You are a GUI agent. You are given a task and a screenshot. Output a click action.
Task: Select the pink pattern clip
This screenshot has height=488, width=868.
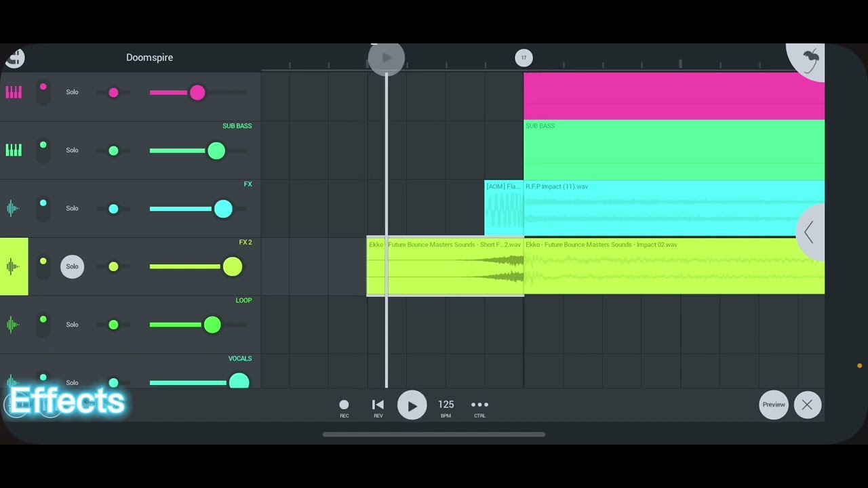(674, 96)
